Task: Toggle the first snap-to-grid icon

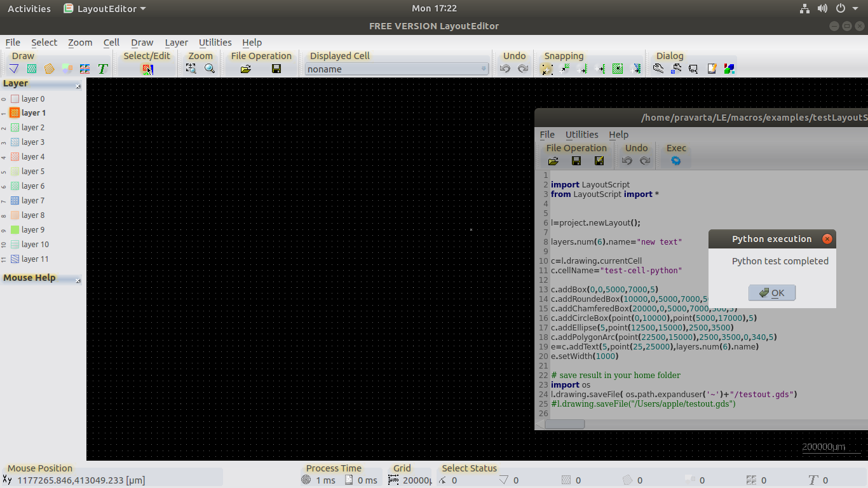Action: [547, 69]
